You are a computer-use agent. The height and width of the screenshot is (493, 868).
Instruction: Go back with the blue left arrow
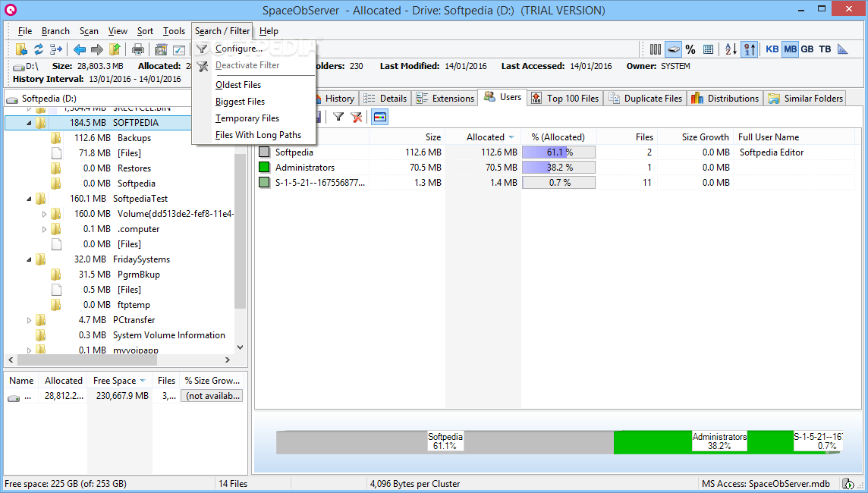click(x=80, y=50)
